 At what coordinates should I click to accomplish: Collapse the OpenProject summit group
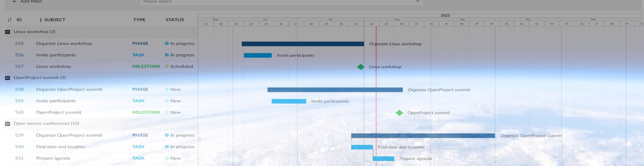coord(7,78)
